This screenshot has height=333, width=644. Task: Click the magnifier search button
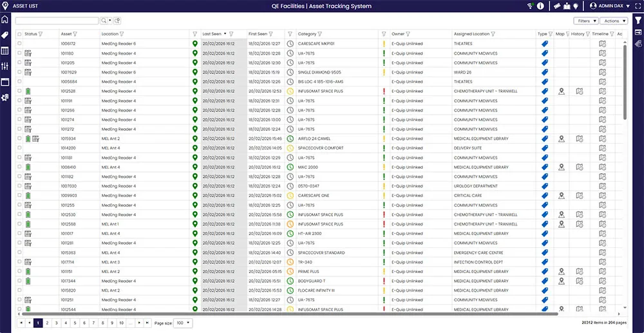(x=104, y=21)
